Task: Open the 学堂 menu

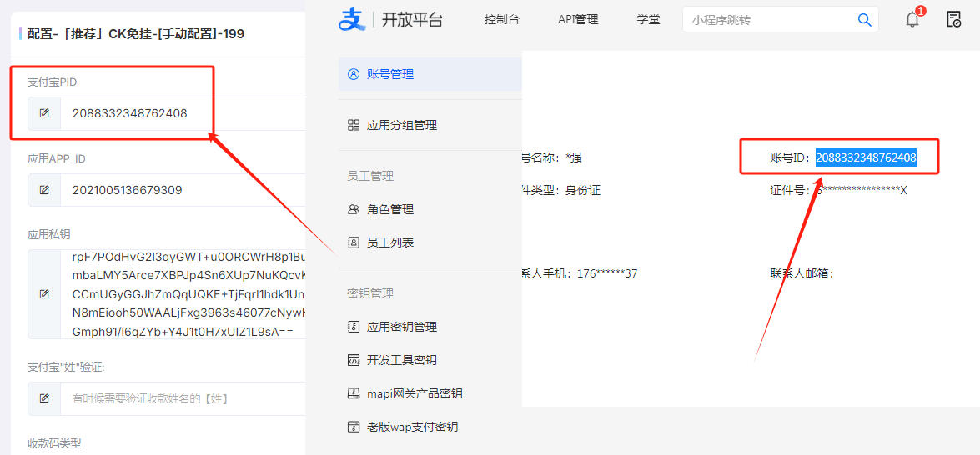Action: point(648,20)
